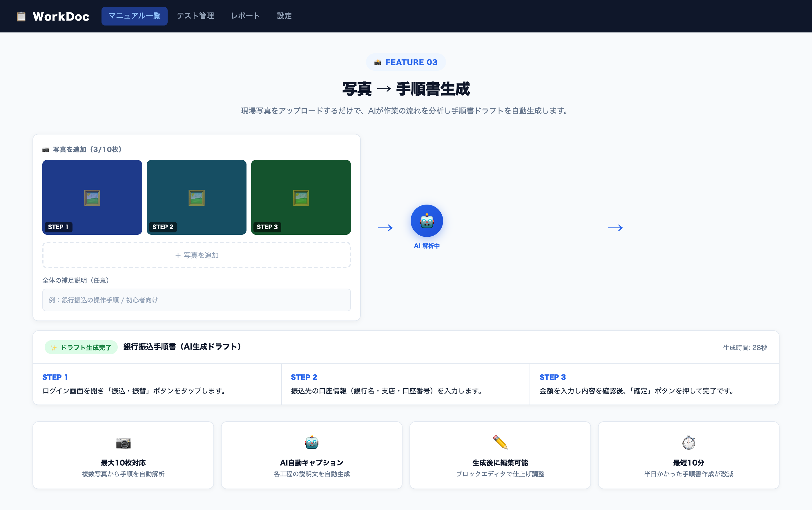Click the camera icon in FEATURE 03 badge
The height and width of the screenshot is (510, 812).
(x=378, y=62)
